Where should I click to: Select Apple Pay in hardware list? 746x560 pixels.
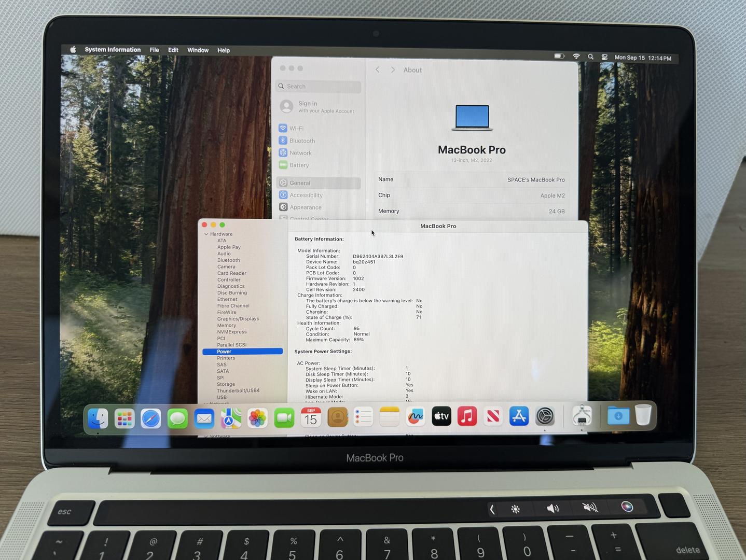click(x=229, y=247)
